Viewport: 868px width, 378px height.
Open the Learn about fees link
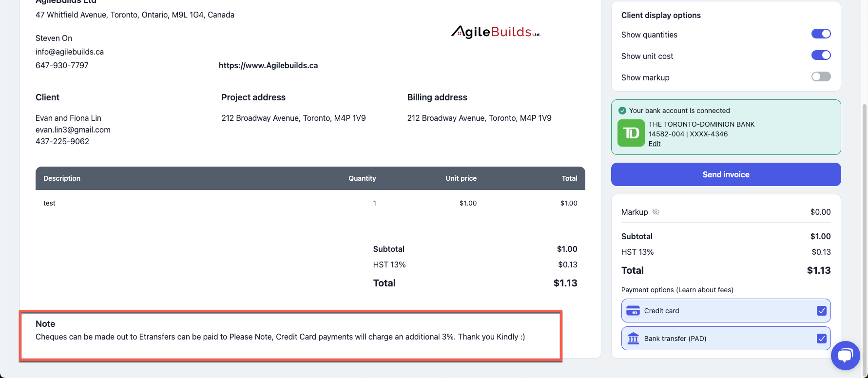(x=704, y=290)
